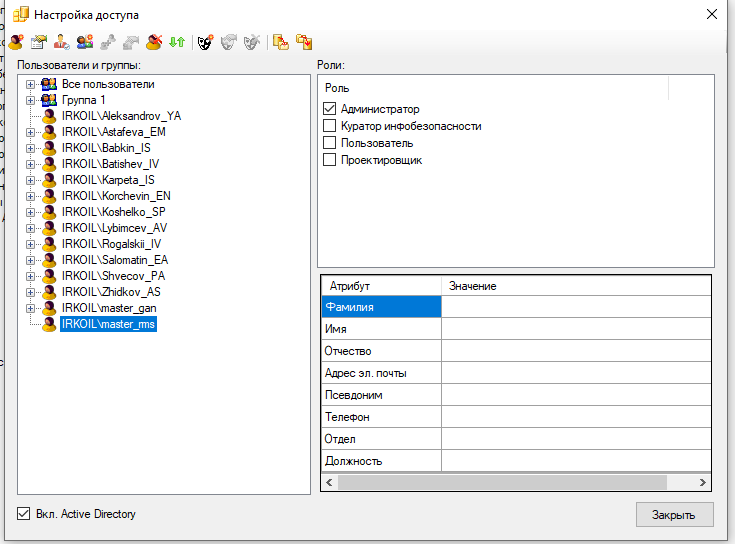
Task: Click the grayed-out gray arrow toolbar icon
Action: 131,42
